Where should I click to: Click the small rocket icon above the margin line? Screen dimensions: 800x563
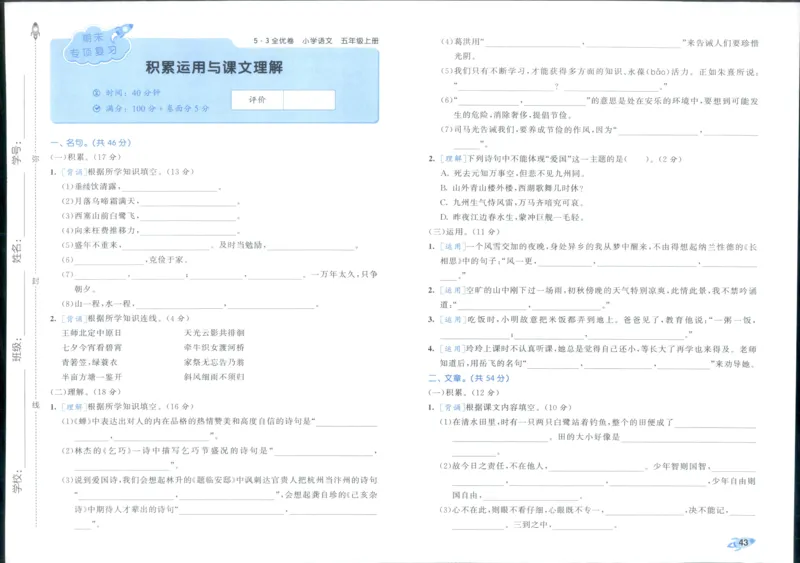click(x=35, y=31)
